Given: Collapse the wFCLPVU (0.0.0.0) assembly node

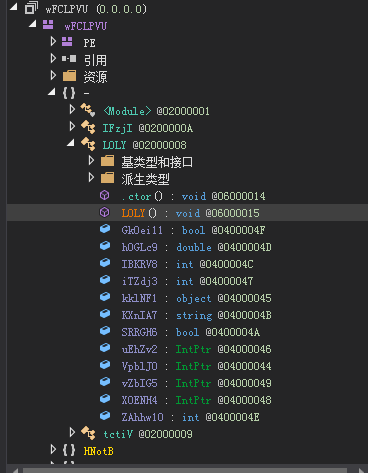Looking at the screenshot, I should click(13, 7).
